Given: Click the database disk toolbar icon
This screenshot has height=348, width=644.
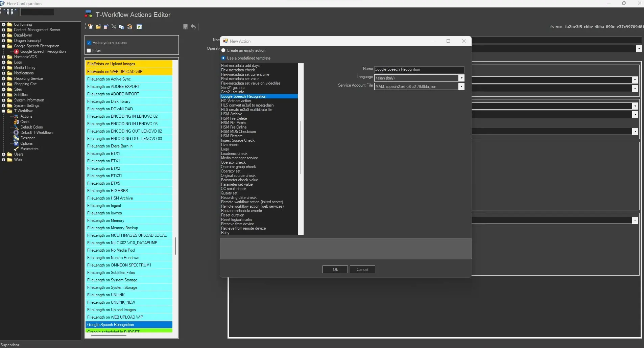Looking at the screenshot, I should tap(129, 27).
